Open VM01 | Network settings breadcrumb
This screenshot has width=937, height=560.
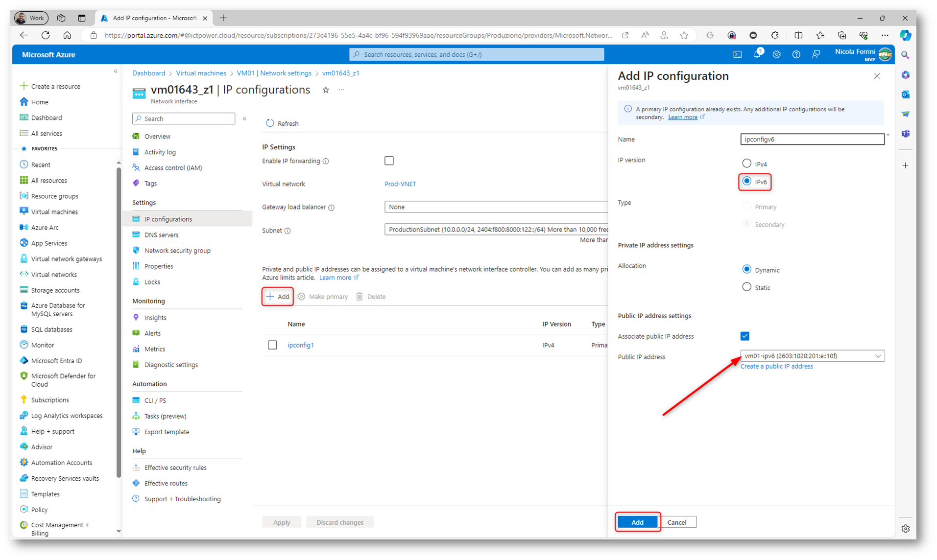(x=274, y=73)
